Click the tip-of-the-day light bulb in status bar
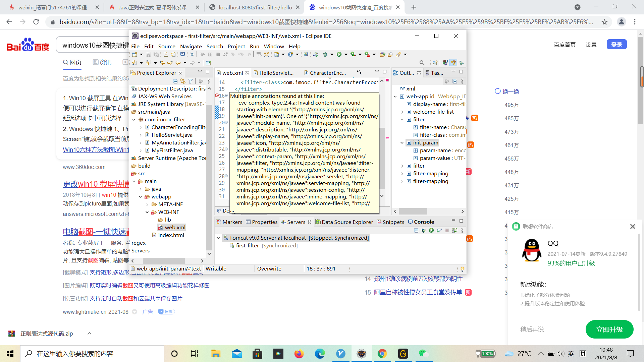 pyautogui.click(x=462, y=269)
